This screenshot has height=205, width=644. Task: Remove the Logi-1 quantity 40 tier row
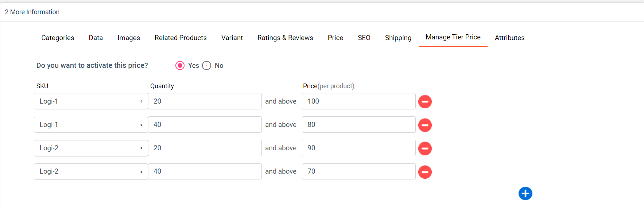click(425, 125)
